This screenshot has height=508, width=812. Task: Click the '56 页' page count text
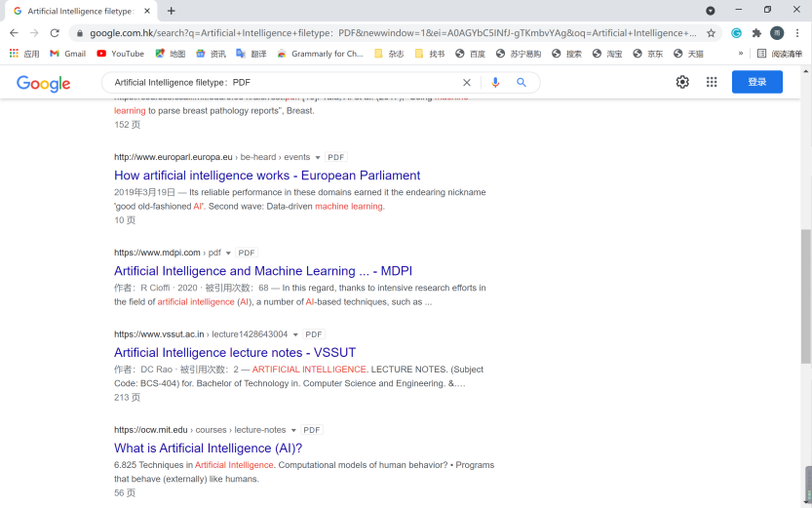point(125,493)
